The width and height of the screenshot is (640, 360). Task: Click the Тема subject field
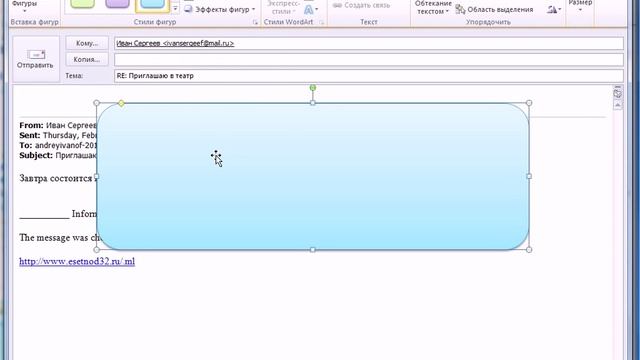[369, 76]
